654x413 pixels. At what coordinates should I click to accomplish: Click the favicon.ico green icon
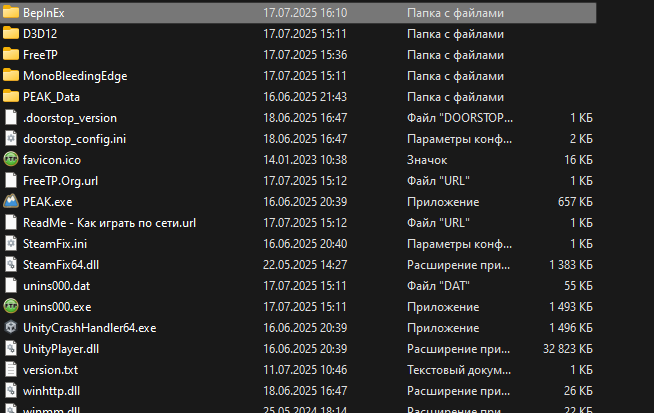(x=11, y=159)
